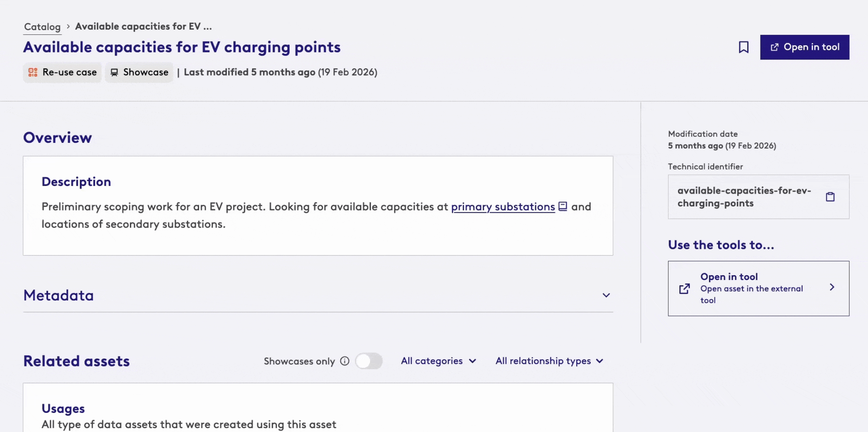Image resolution: width=868 pixels, height=432 pixels.
Task: Bookmark this asset with the bookmark icon
Action: [743, 47]
